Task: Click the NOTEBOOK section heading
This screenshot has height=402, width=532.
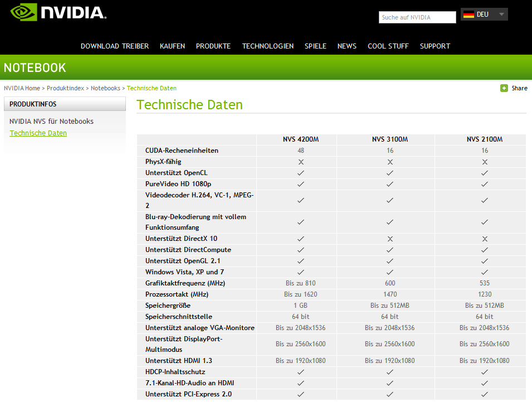Action: tap(35, 68)
